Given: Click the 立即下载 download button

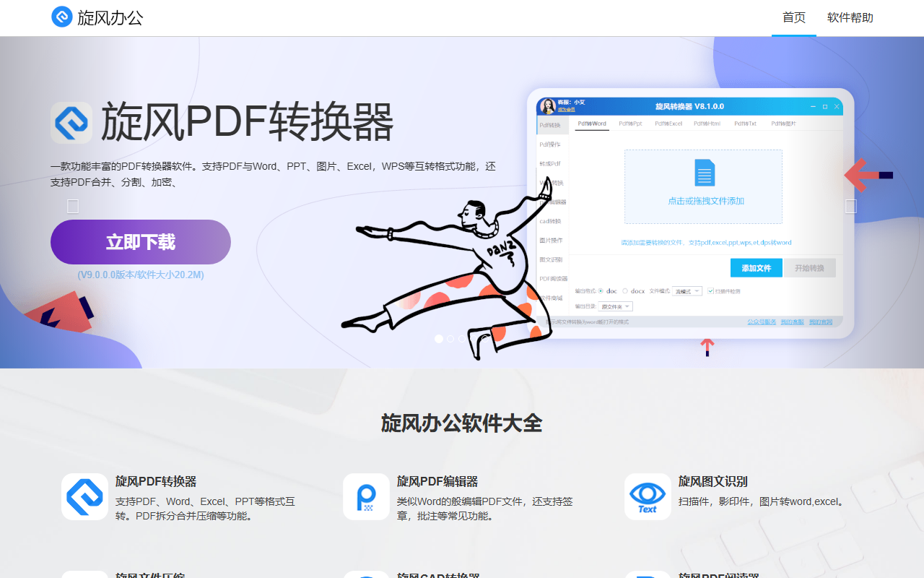Looking at the screenshot, I should point(141,242).
